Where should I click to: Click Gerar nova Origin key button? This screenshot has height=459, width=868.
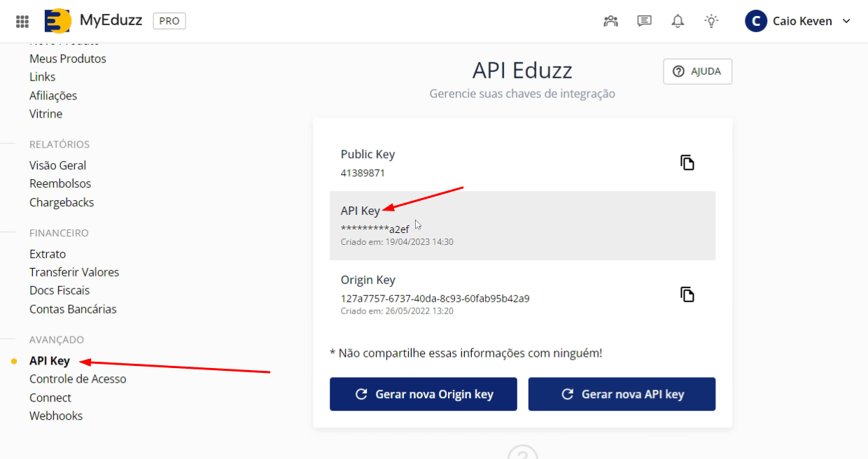[423, 394]
